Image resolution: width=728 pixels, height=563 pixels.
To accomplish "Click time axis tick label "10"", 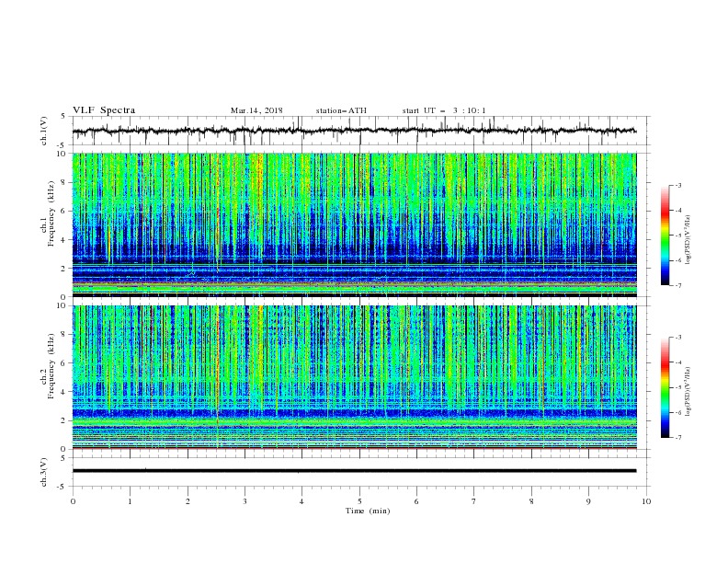I will click(x=646, y=501).
